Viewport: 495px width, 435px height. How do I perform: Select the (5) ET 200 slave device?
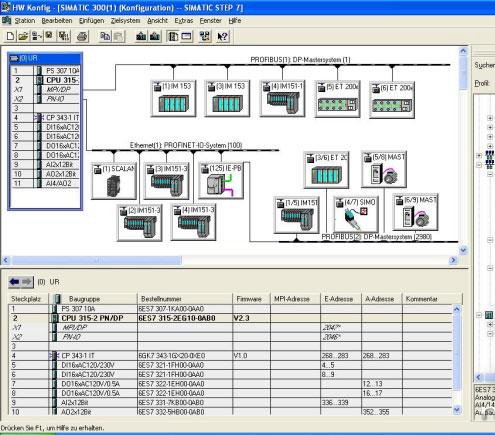[338, 99]
